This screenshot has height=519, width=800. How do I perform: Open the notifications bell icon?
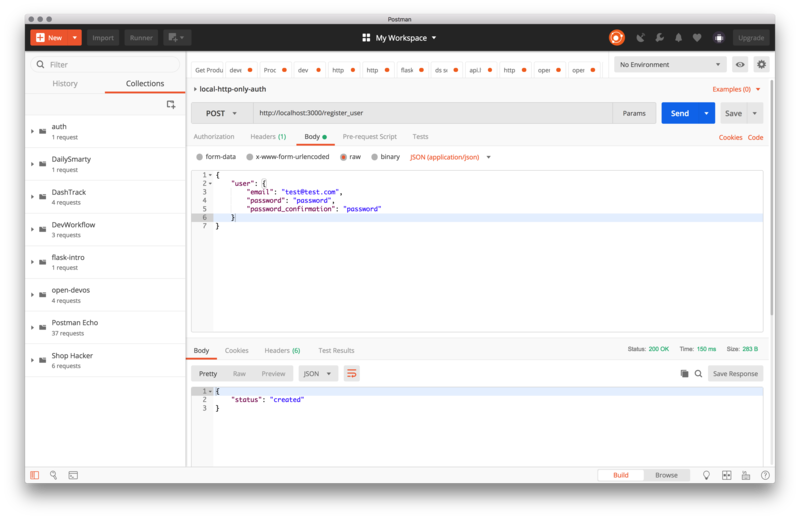click(678, 38)
